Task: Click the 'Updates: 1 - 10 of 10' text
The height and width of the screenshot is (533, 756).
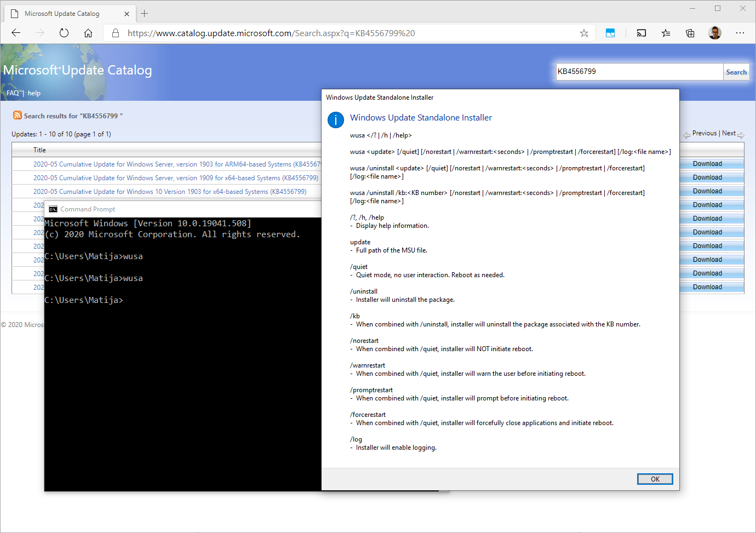Action: (x=61, y=134)
